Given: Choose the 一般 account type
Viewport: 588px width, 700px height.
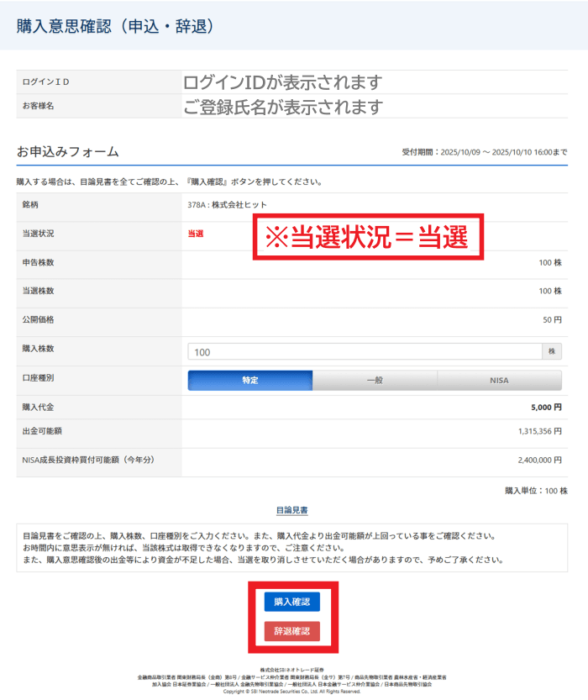Looking at the screenshot, I should pyautogui.click(x=375, y=381).
